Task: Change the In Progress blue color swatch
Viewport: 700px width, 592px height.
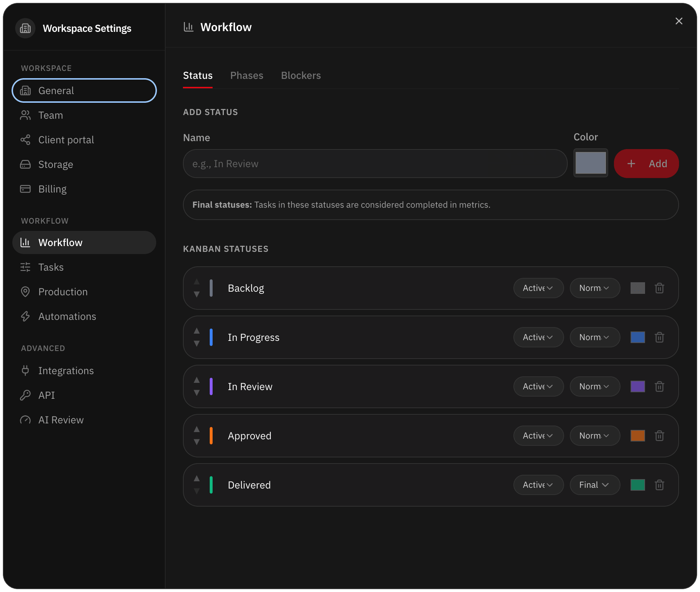Action: pyautogui.click(x=637, y=337)
